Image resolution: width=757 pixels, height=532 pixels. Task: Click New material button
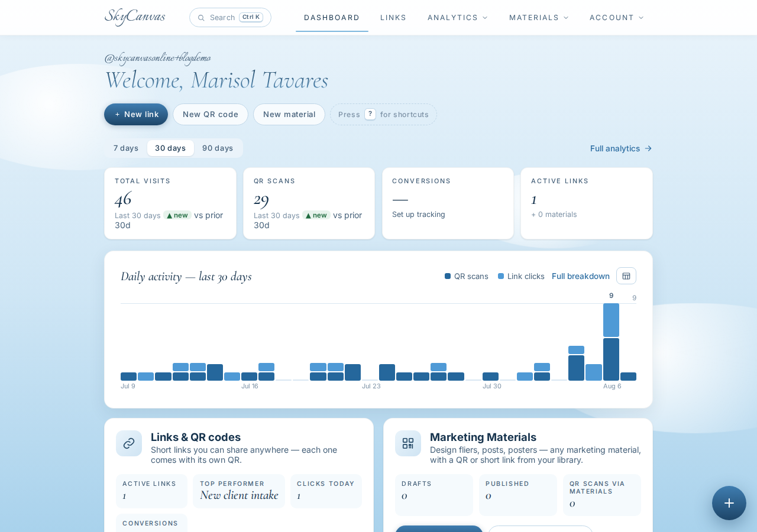coord(289,114)
